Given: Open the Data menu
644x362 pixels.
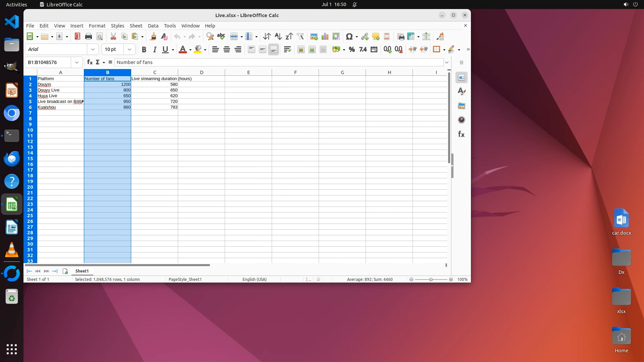Looking at the screenshot, I should pos(153,26).
